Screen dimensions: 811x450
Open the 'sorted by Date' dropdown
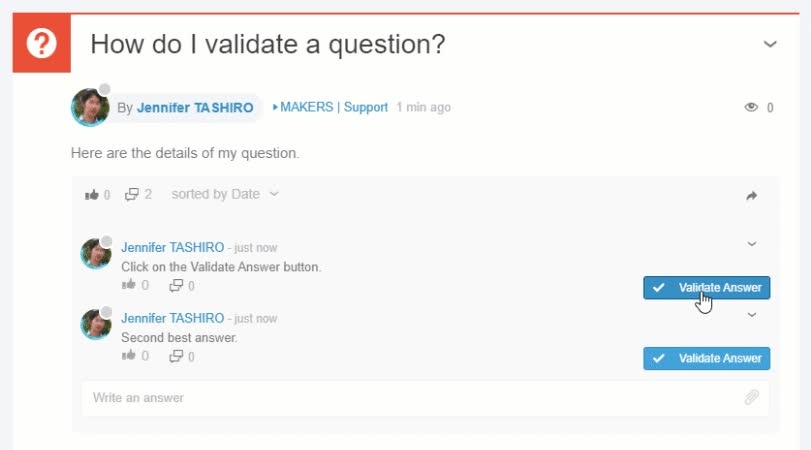click(x=224, y=194)
